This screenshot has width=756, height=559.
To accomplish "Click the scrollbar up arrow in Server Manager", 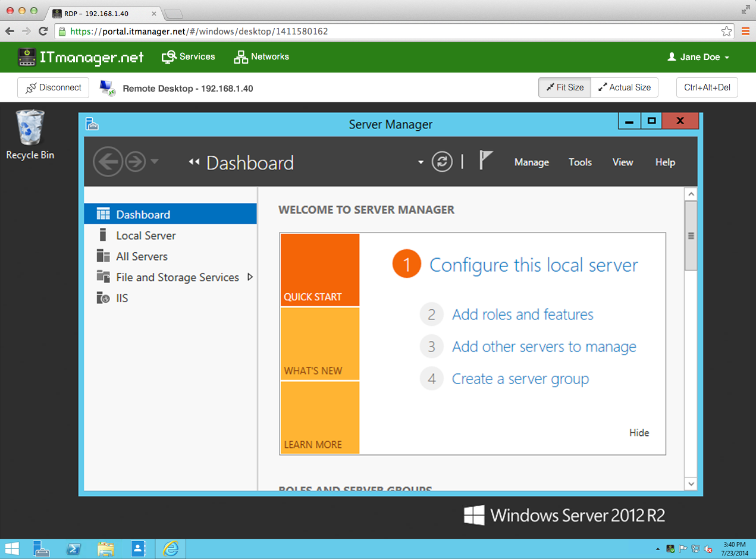I will 691,194.
